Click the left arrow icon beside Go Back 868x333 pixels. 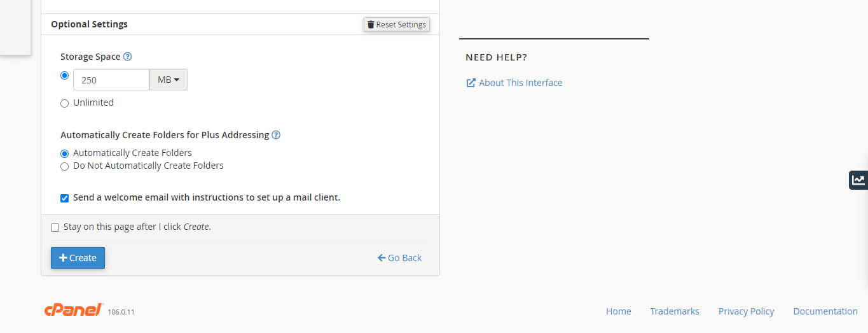[382, 258]
